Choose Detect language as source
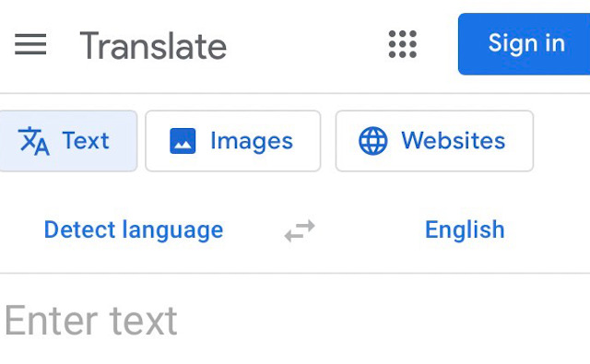The height and width of the screenshot is (364, 590). (134, 230)
